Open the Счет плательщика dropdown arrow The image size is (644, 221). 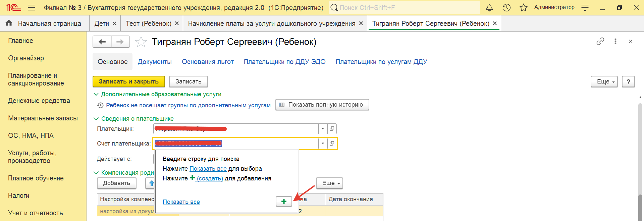click(x=323, y=144)
